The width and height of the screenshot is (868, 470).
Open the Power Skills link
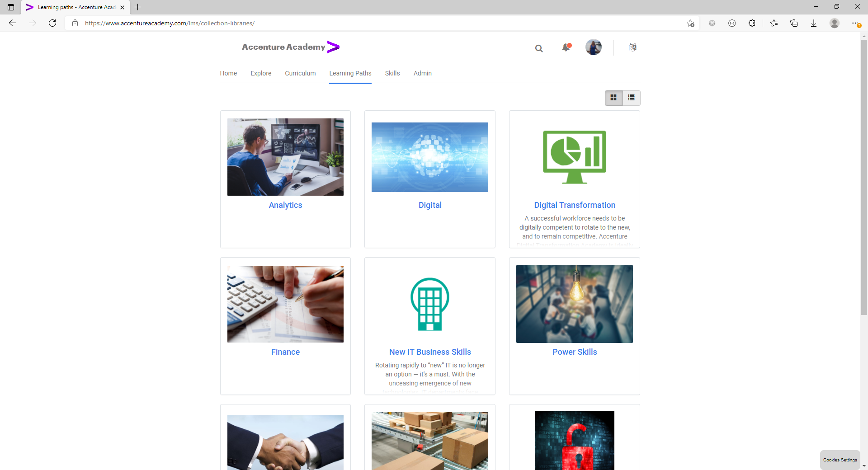(x=575, y=352)
